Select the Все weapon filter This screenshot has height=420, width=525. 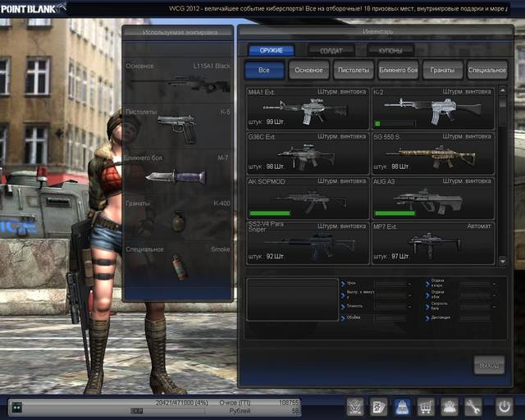(x=264, y=70)
